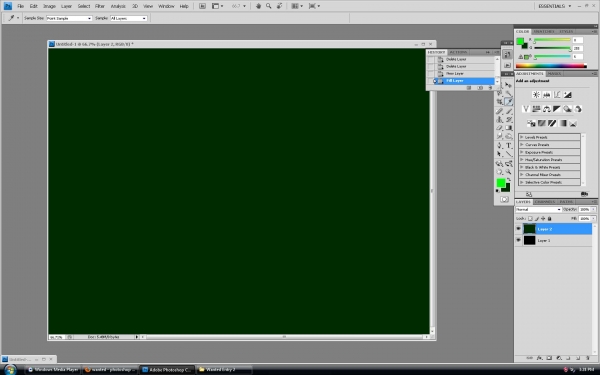Open the Layer menu
600x375 pixels.
tap(66, 6)
